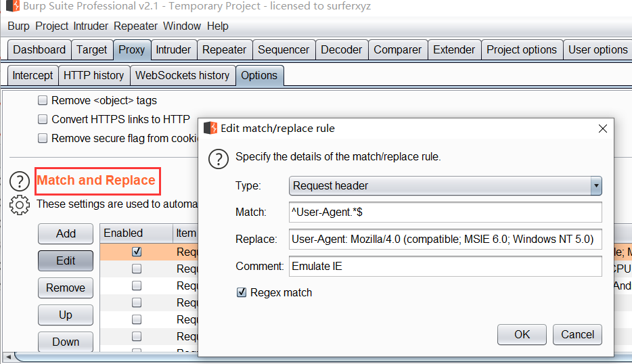Switch to the Decoder tab
The height and width of the screenshot is (364, 632).
(x=342, y=49)
